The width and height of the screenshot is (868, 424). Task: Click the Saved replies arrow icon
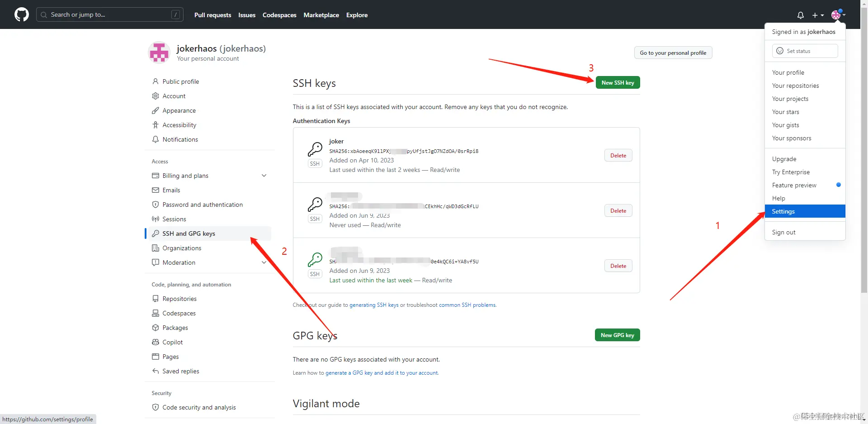(x=156, y=371)
